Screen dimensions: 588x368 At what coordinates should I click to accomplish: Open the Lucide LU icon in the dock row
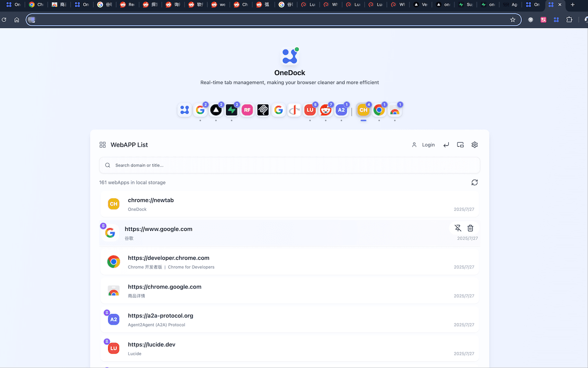(310, 110)
